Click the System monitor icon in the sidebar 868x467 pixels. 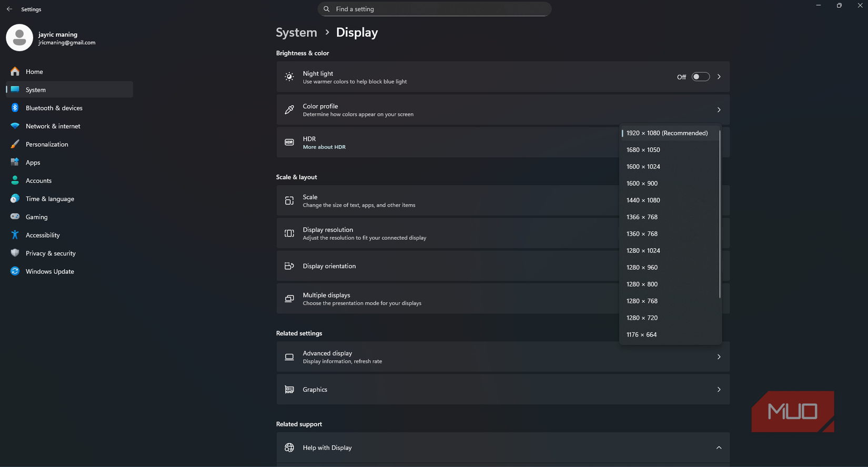(15, 89)
